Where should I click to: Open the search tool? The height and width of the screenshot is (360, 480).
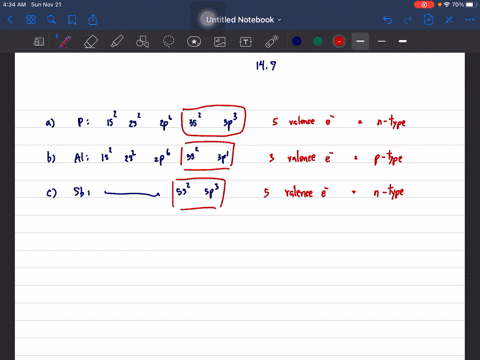51,20
